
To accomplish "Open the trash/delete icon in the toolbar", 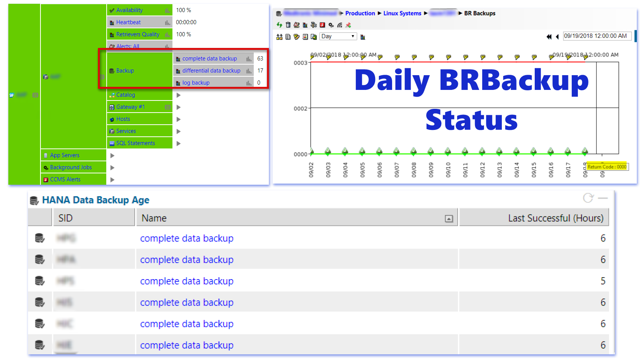I will click(x=288, y=25).
